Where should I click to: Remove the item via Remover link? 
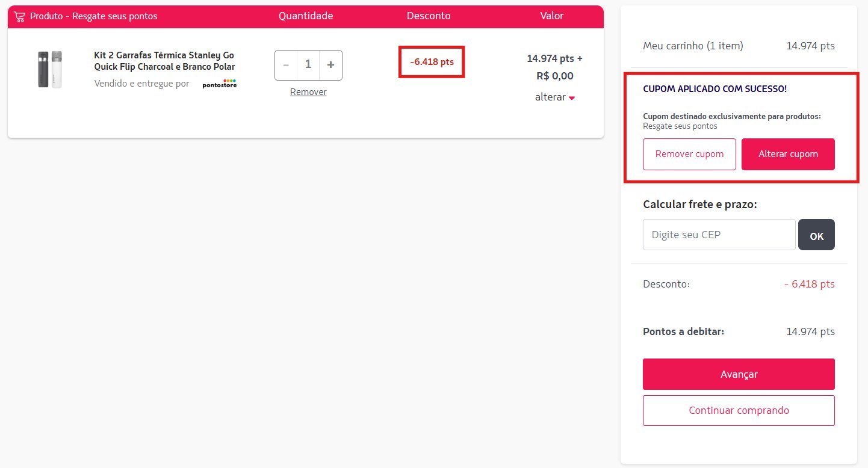pos(308,92)
